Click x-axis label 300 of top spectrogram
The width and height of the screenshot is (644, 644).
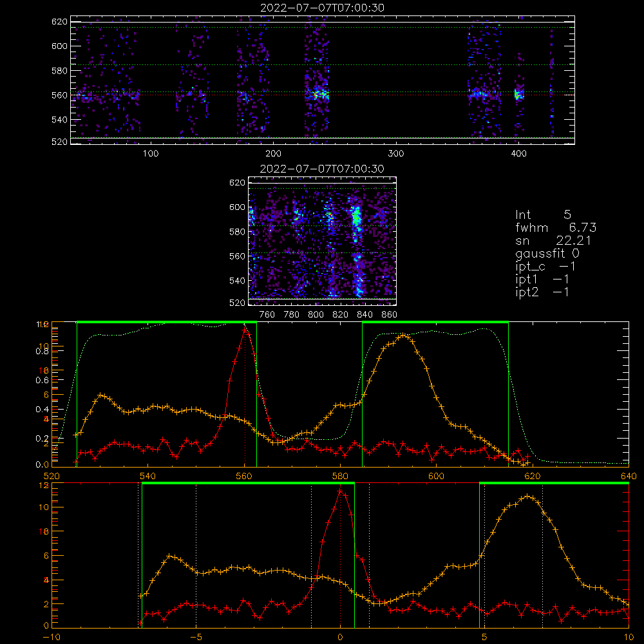(396, 154)
